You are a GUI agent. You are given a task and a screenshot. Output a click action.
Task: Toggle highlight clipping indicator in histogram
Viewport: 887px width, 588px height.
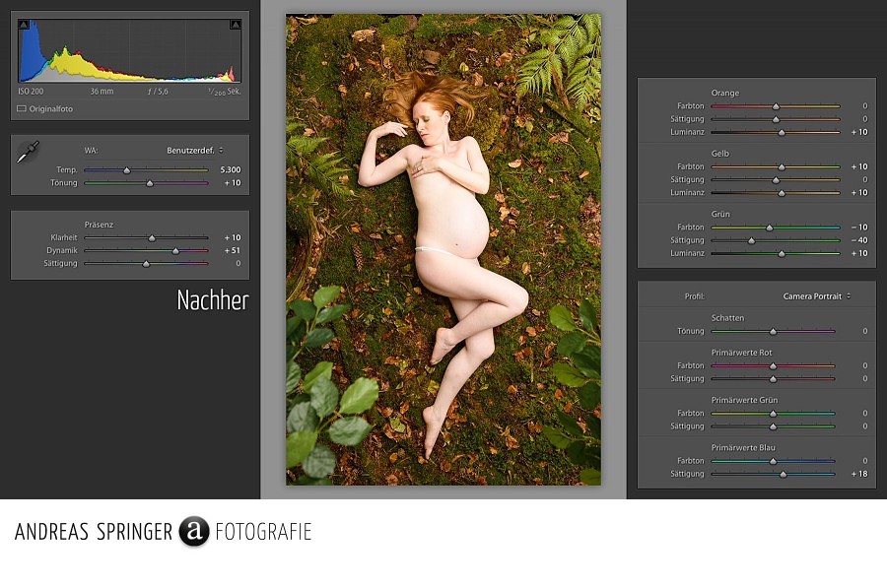coord(236,25)
